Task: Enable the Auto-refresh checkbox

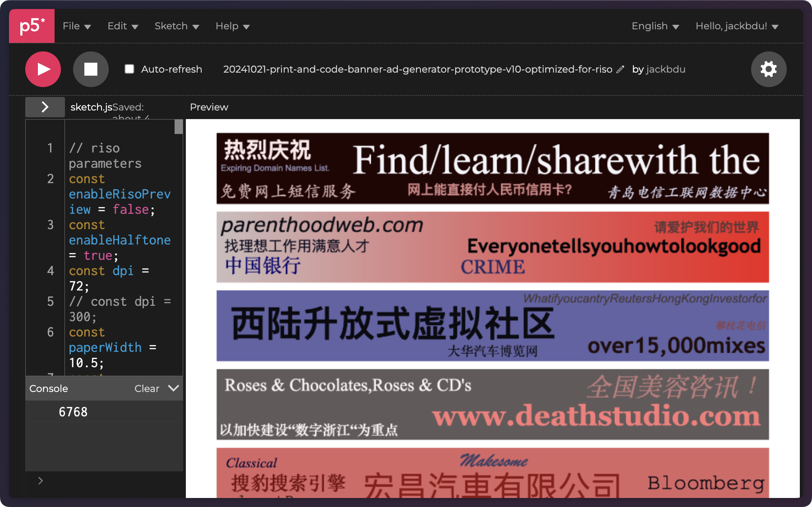Action: pos(129,69)
